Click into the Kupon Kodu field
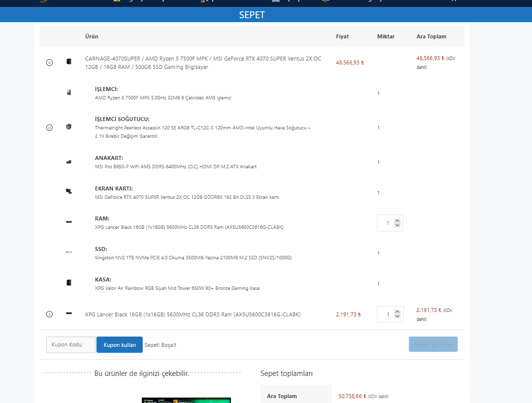This screenshot has width=532, height=403. (70, 344)
